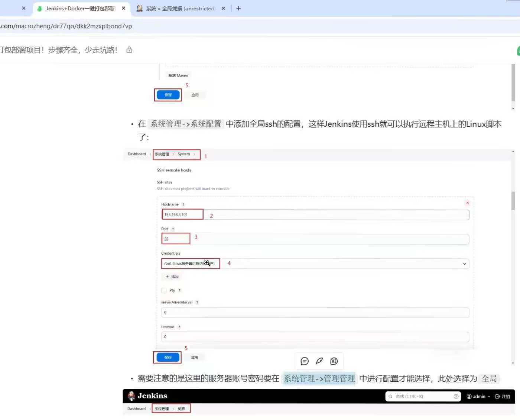Click the document title ending 少走坑路！

[59, 50]
